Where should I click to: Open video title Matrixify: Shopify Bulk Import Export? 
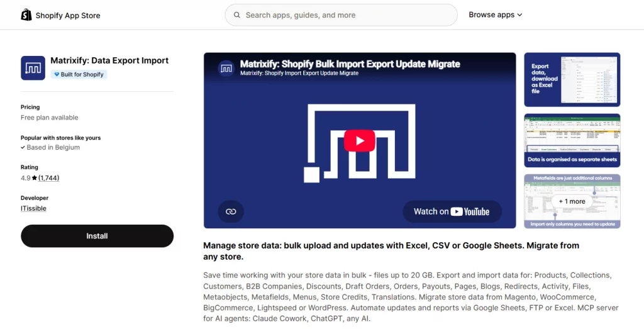350,64
